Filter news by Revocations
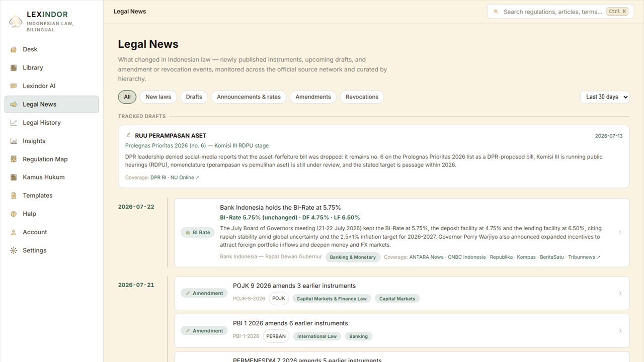This screenshot has width=644, height=362. click(362, 97)
